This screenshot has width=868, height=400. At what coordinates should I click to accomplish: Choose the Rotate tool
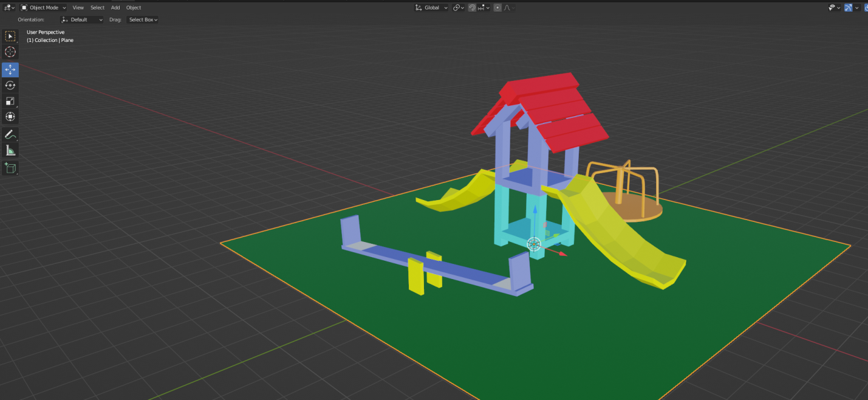[x=10, y=85]
